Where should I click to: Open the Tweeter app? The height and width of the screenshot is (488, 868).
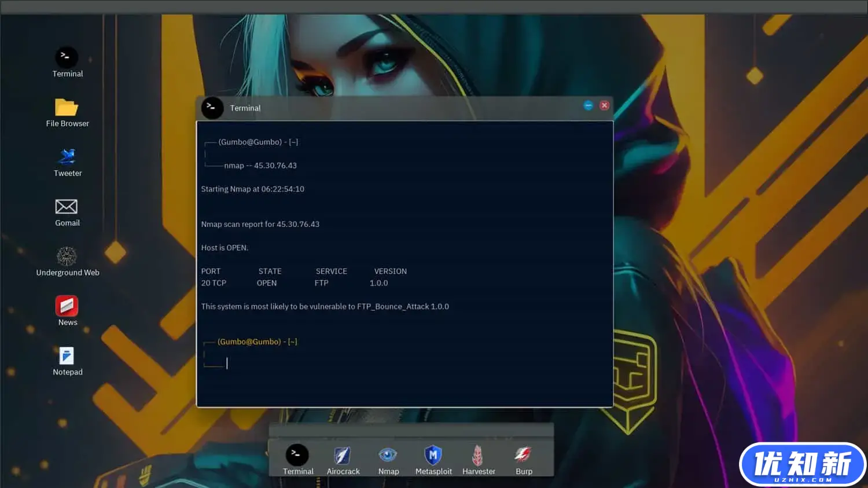coord(67,156)
